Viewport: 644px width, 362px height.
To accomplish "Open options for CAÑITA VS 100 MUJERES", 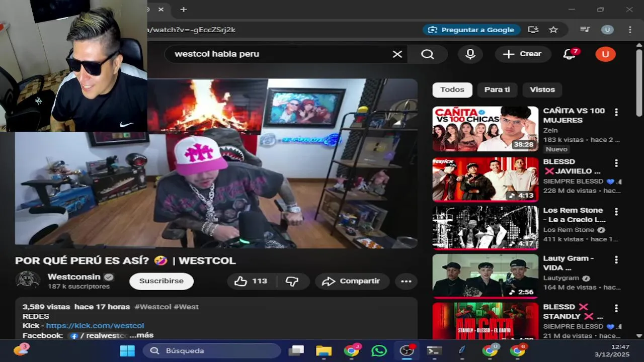I will click(616, 112).
